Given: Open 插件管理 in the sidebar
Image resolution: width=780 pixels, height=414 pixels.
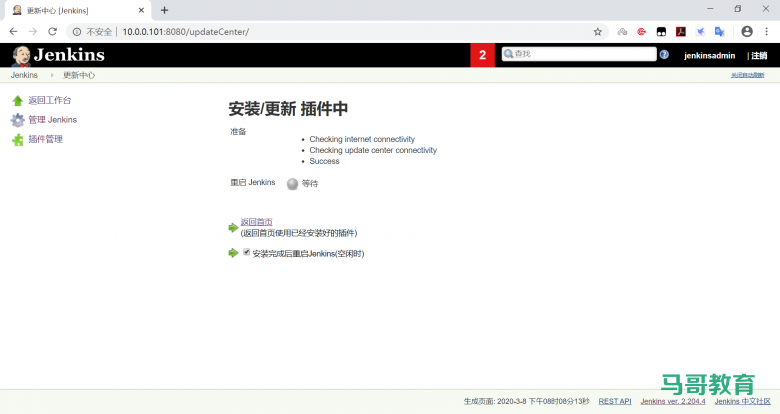Looking at the screenshot, I should coord(45,139).
